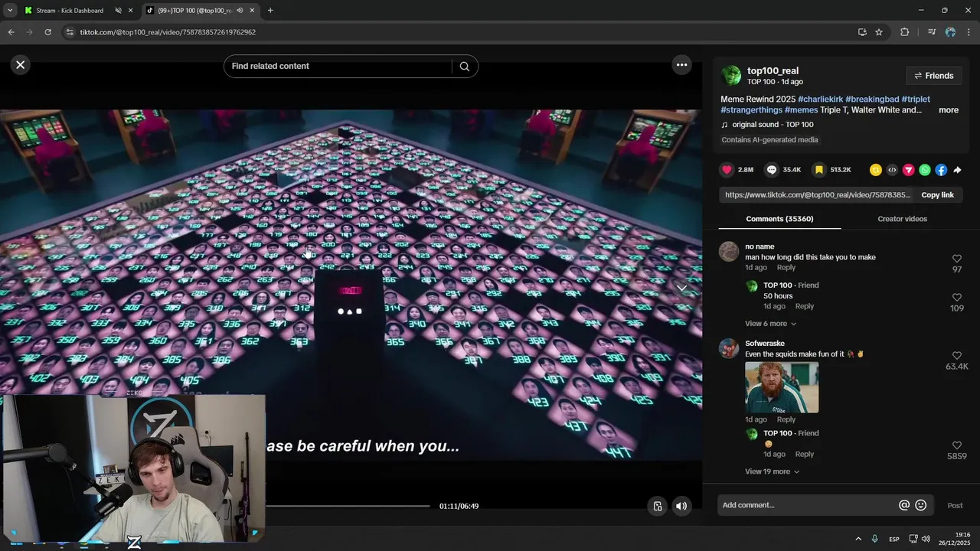Open the #breakingbad hashtag link
Viewport: 980px width, 551px height.
872,99
